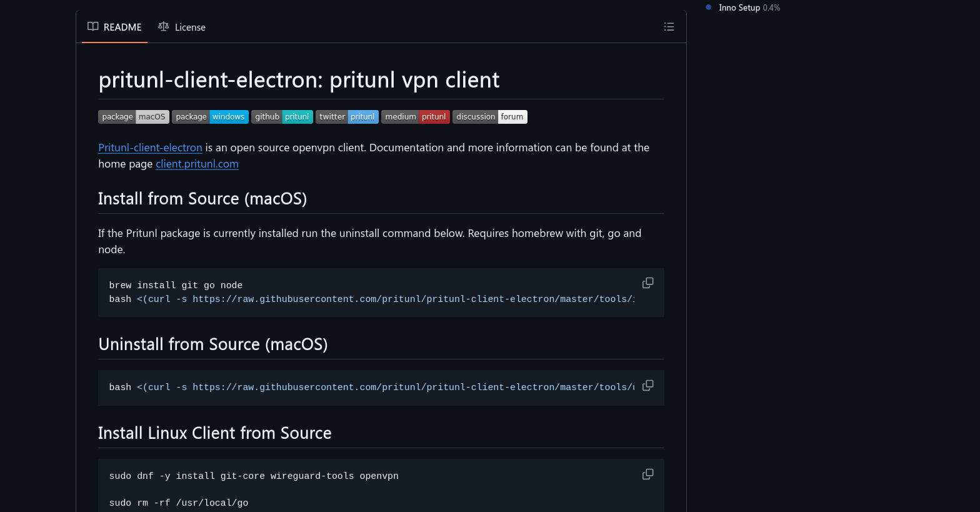The height and width of the screenshot is (512, 980).
Task: Open the discussion forum badge
Action: pyautogui.click(x=489, y=117)
